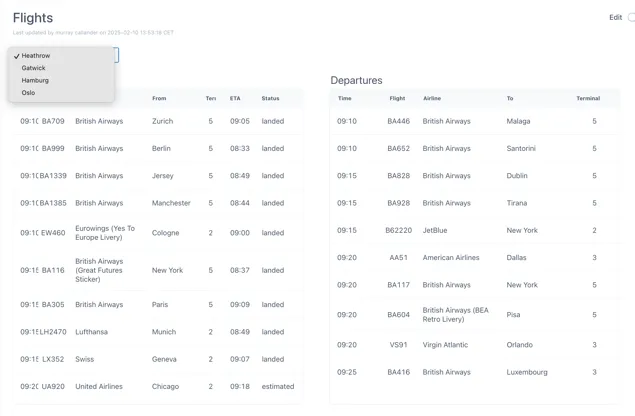Click Malaga destination cell
The height and width of the screenshot is (416, 635).
pyautogui.click(x=518, y=121)
